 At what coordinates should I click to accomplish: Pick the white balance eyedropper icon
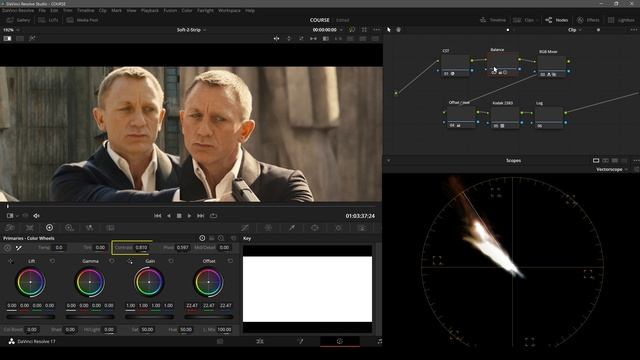tap(18, 248)
